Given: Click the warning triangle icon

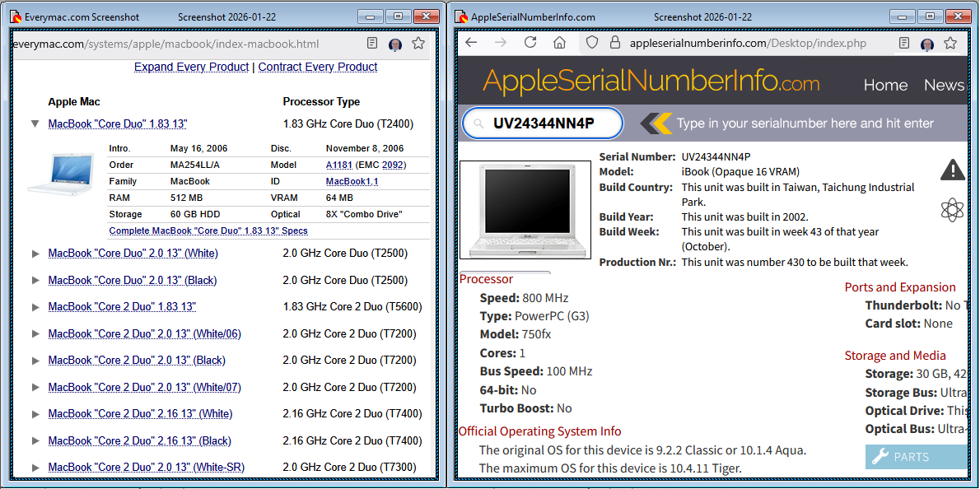Looking at the screenshot, I should 952,170.
